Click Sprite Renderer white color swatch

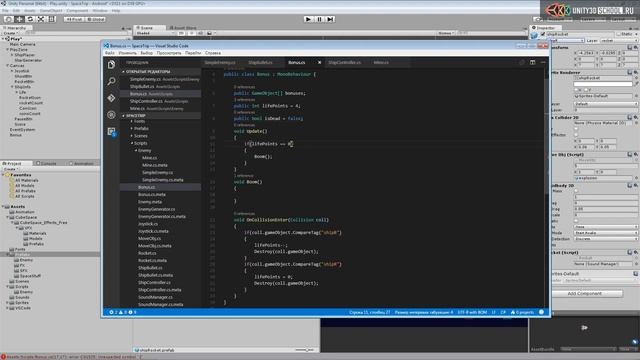pos(603,84)
